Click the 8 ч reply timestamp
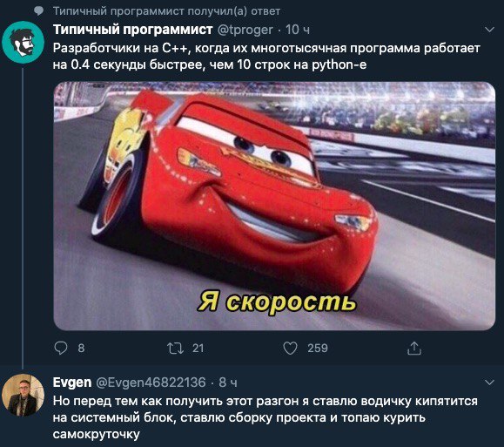 tap(228, 383)
